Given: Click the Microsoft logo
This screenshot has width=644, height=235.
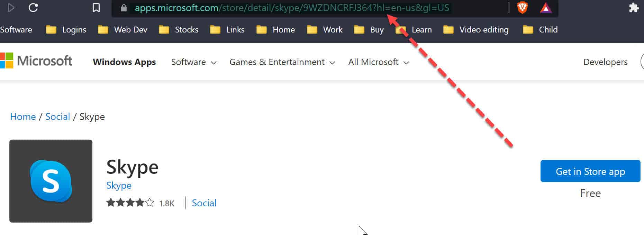Looking at the screenshot, I should pos(36,61).
